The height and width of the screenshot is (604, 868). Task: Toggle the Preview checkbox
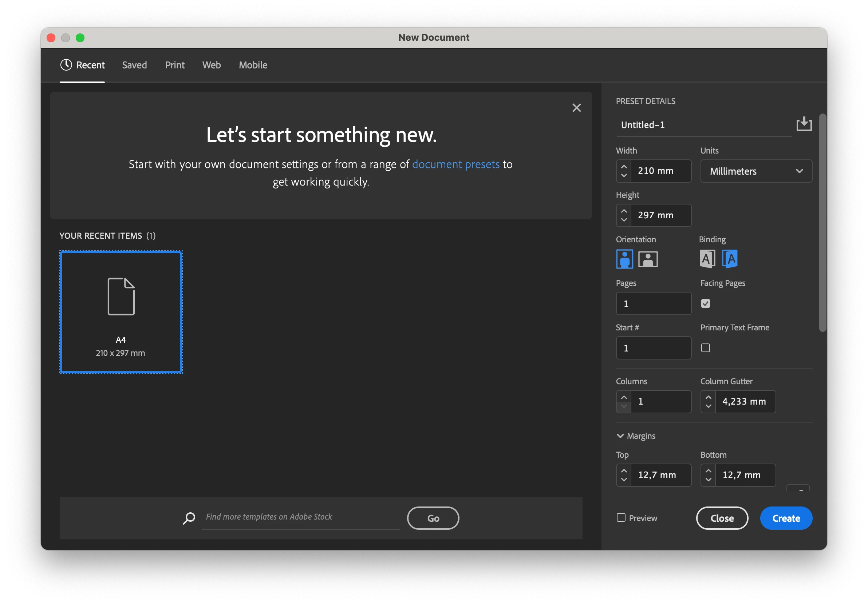click(621, 517)
